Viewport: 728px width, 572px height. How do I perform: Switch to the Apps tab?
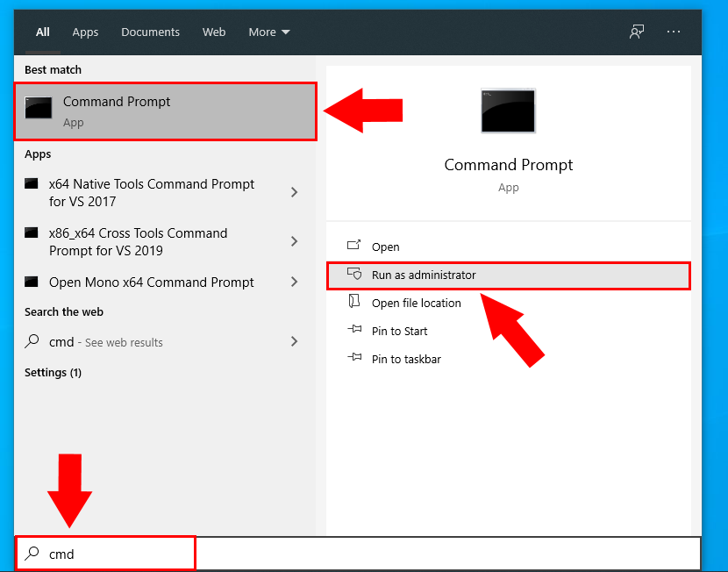[x=85, y=32]
